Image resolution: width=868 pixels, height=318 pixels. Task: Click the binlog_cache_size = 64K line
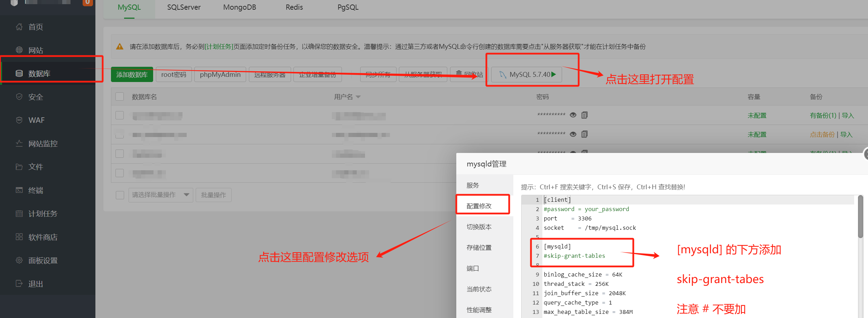[x=583, y=274]
